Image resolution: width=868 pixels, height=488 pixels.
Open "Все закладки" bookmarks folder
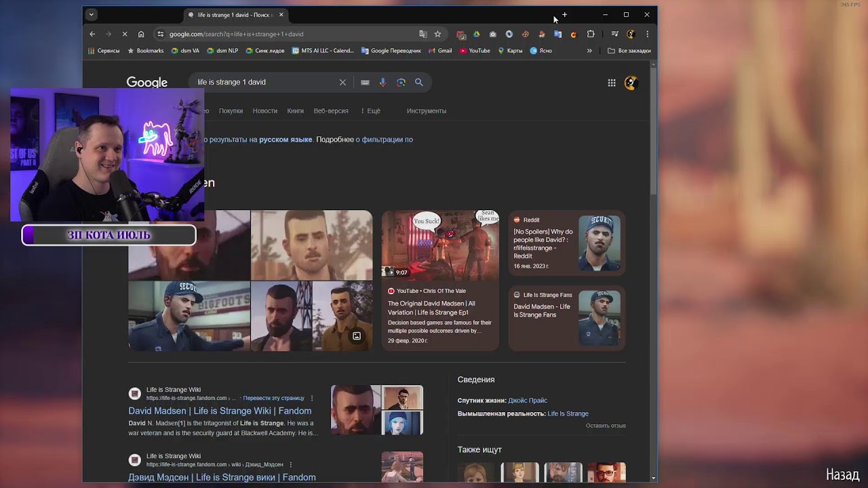629,51
